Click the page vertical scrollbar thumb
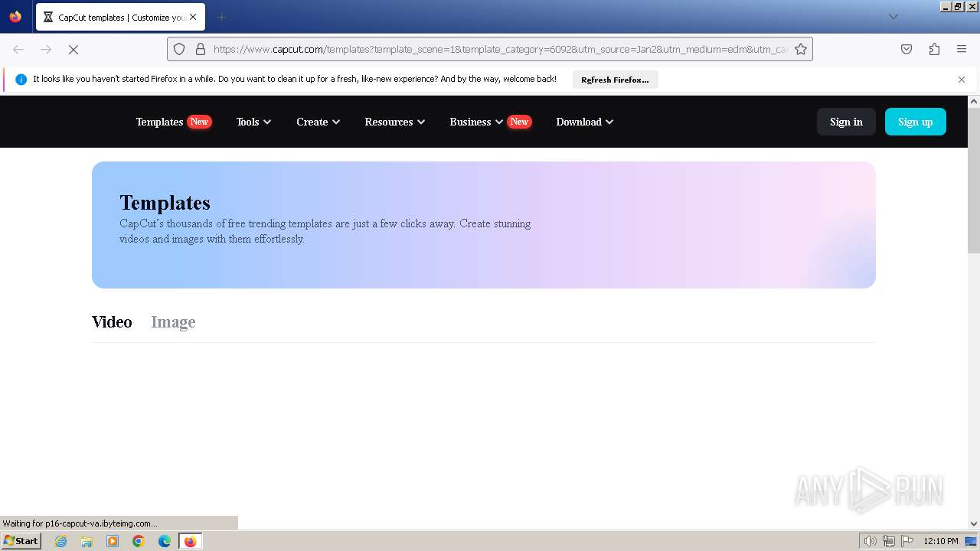Screen dimensions: 980x551 974,181
